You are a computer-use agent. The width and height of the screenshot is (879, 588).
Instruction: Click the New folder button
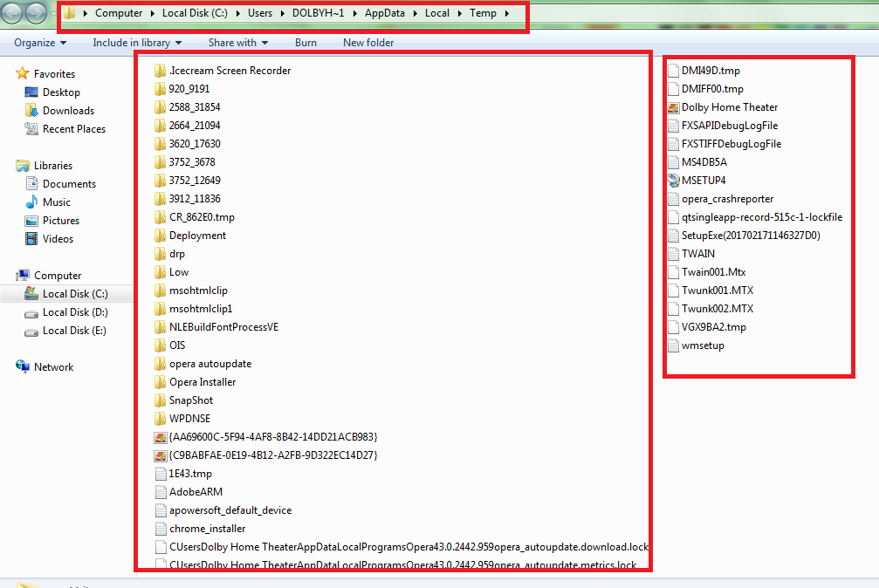(x=367, y=43)
